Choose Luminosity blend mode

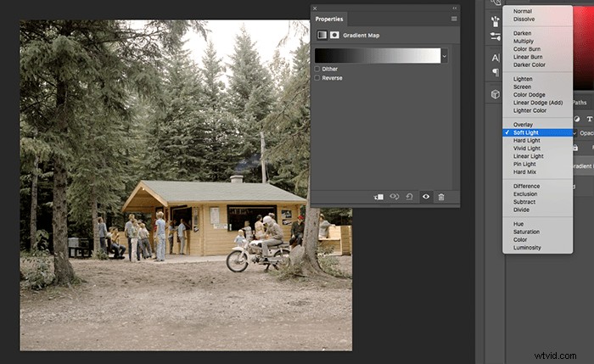(x=537, y=248)
